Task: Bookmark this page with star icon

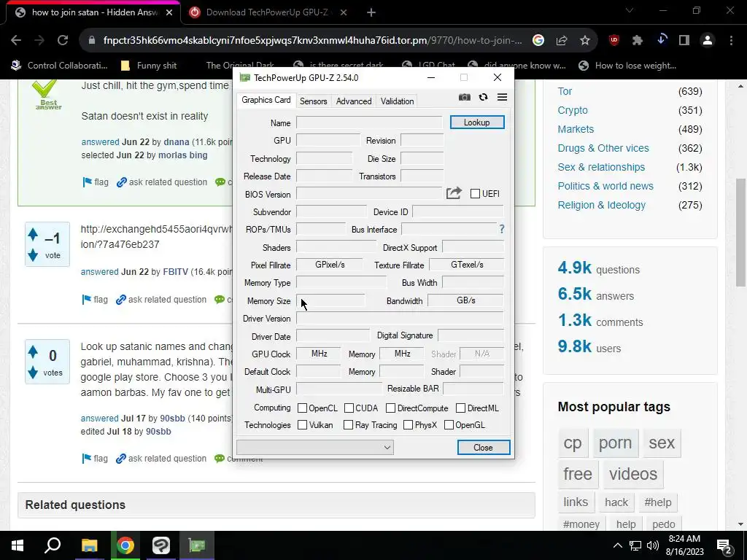Action: [x=585, y=41]
